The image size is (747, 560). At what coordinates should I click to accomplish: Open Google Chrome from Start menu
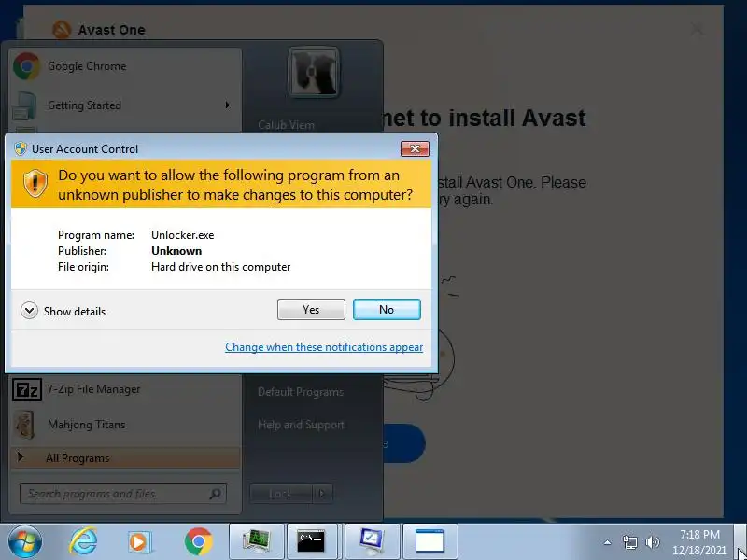pyautogui.click(x=125, y=66)
